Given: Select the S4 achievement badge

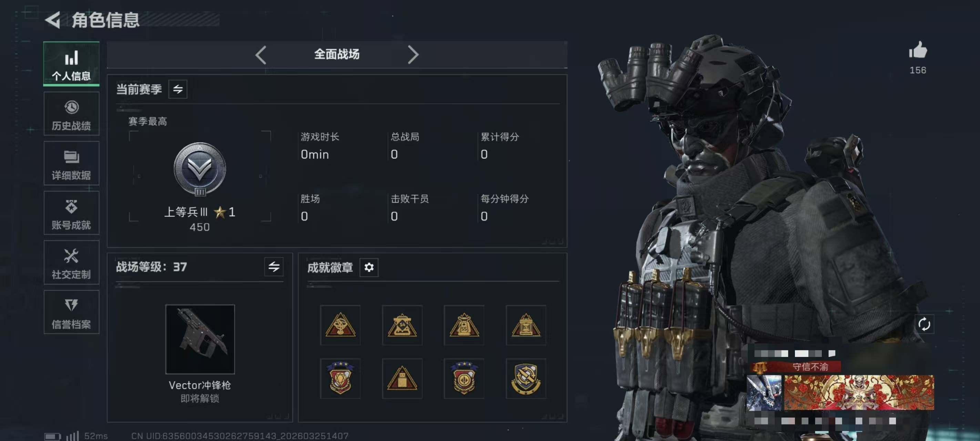Looking at the screenshot, I should coord(402,325).
